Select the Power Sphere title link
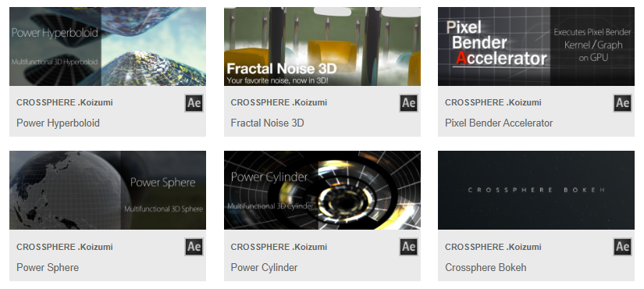Viewport: 644px width, 289px height. [x=48, y=268]
